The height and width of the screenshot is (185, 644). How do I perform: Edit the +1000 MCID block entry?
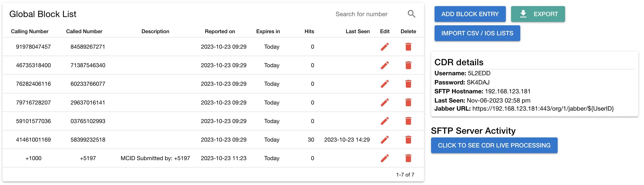coord(385,158)
